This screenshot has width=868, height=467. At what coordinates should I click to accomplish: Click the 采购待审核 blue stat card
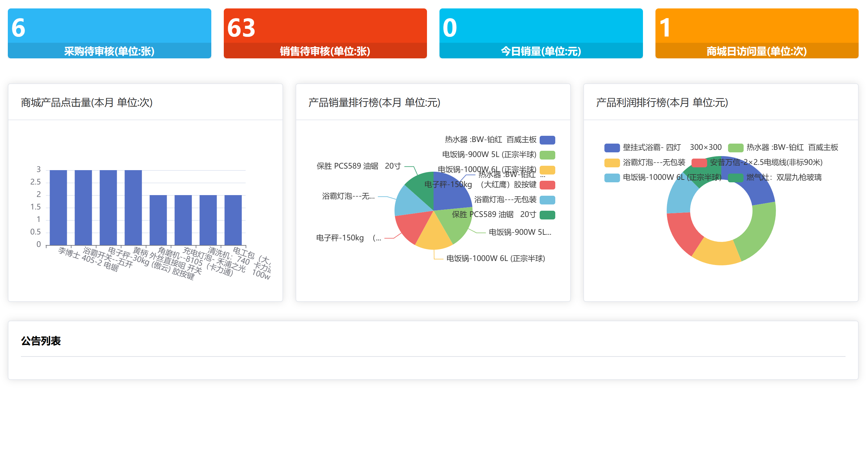[109, 33]
